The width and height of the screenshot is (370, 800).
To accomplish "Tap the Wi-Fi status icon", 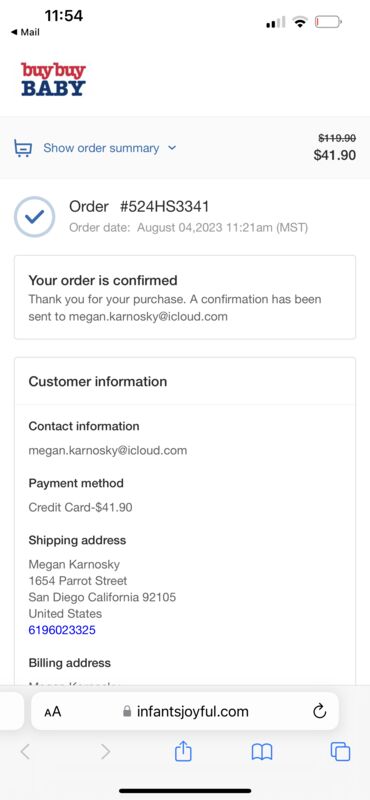I will tap(300, 22).
